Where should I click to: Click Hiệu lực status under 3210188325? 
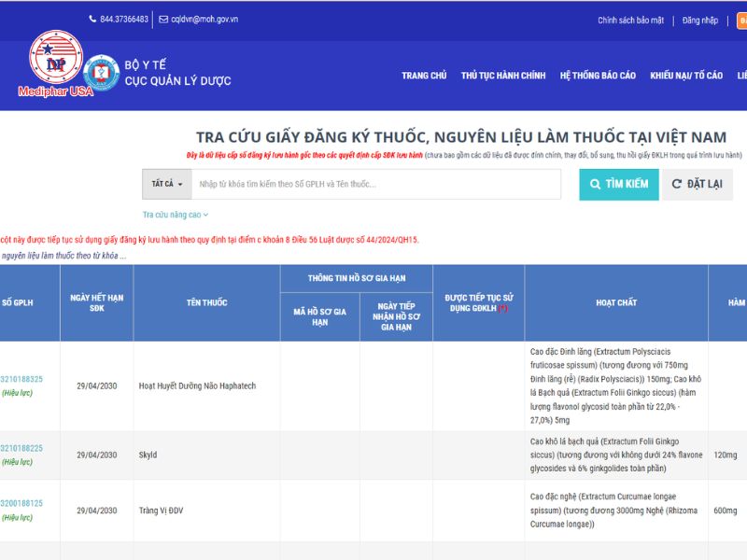point(17,393)
